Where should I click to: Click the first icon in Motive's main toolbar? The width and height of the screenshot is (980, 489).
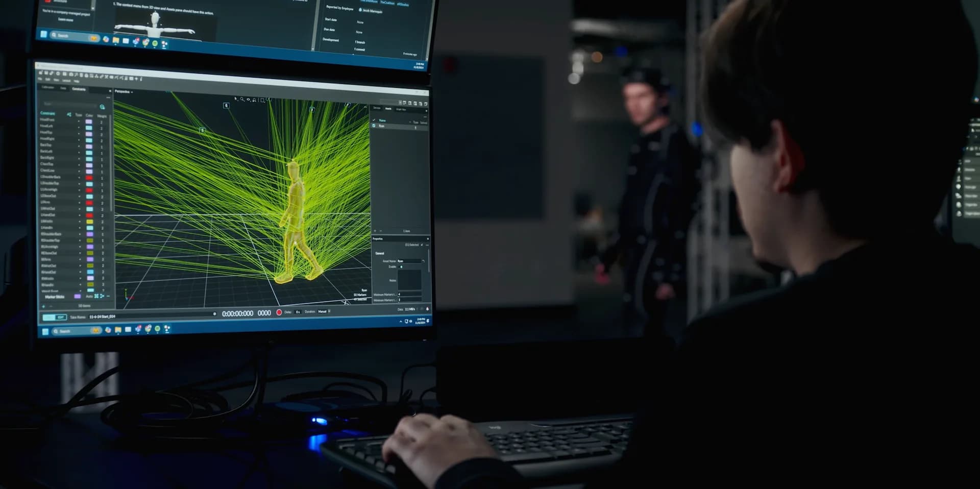coord(40,73)
